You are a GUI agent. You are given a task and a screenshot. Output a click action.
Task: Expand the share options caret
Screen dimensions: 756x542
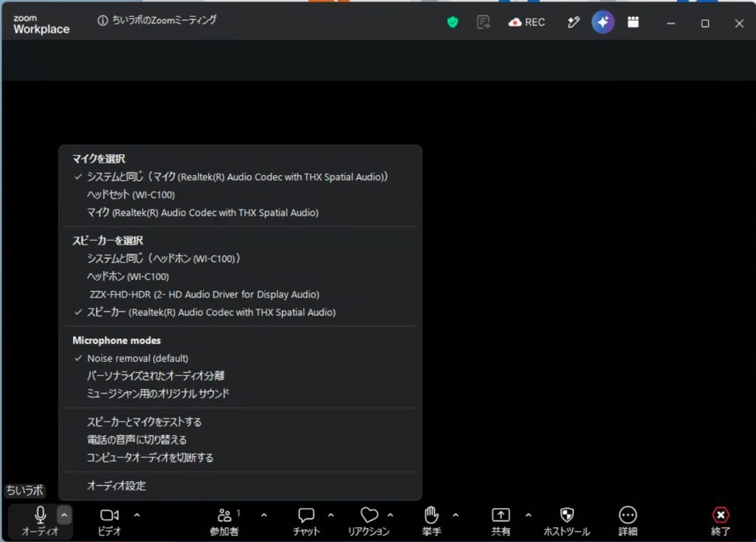click(x=529, y=515)
